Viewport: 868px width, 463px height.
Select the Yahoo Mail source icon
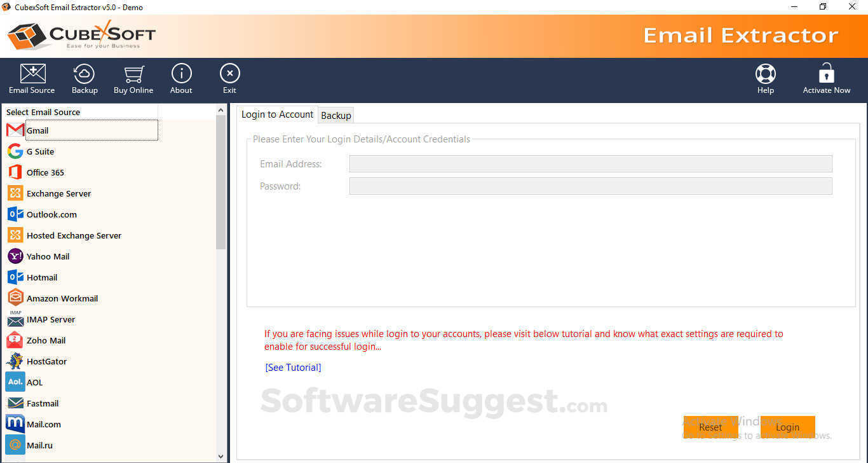click(48, 256)
